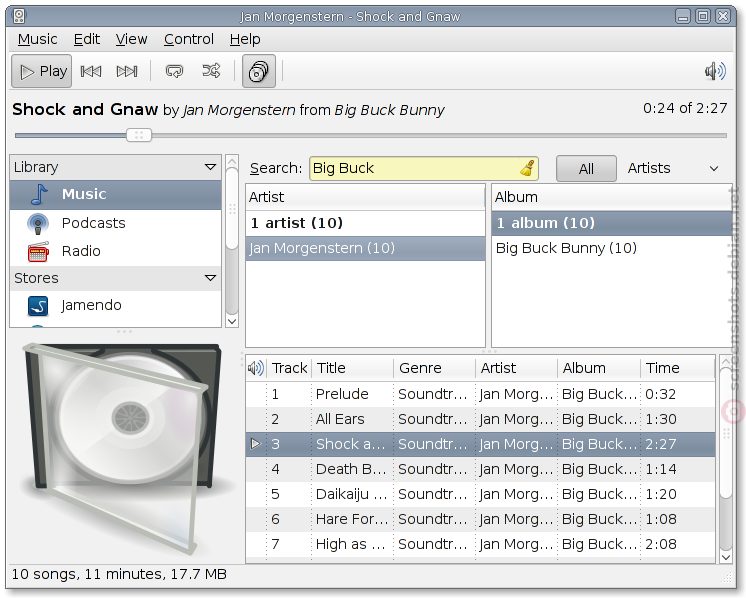The width and height of the screenshot is (746, 598).
Task: Sort by Time column header
Action: click(677, 368)
